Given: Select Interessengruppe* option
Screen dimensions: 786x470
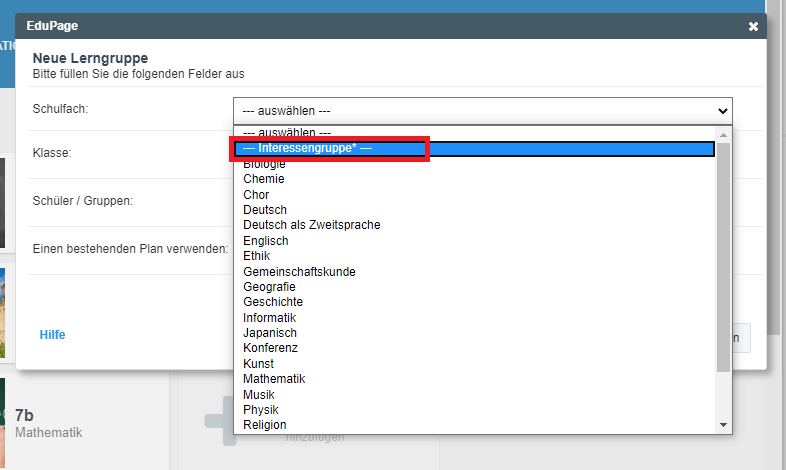Looking at the screenshot, I should point(474,148).
